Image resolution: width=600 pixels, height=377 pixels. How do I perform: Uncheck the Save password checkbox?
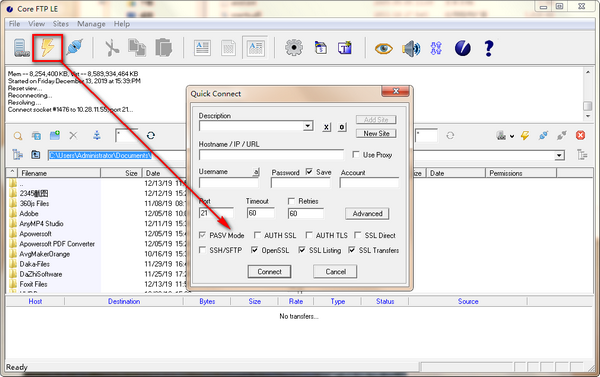click(x=309, y=171)
